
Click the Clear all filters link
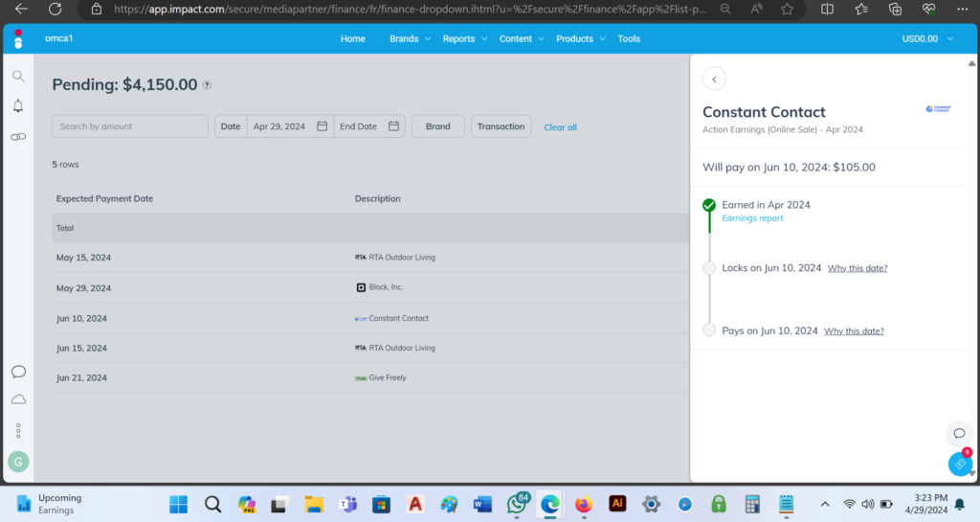[560, 127]
